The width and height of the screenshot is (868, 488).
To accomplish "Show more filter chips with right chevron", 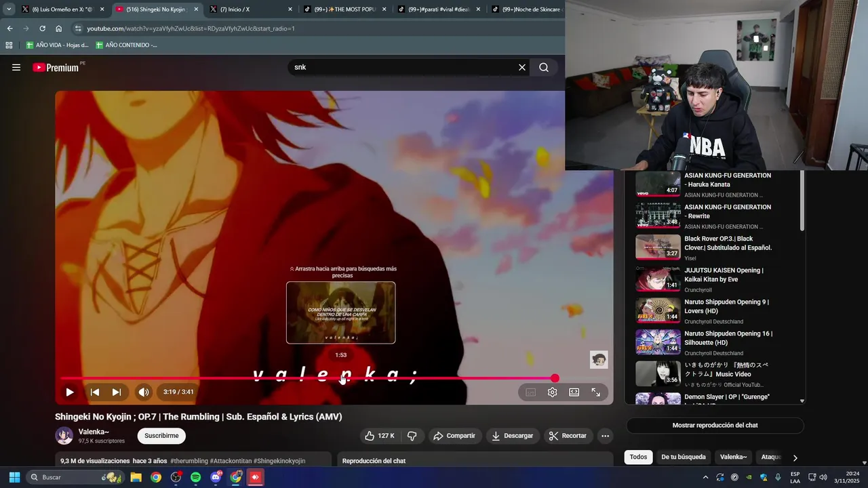I will (795, 457).
